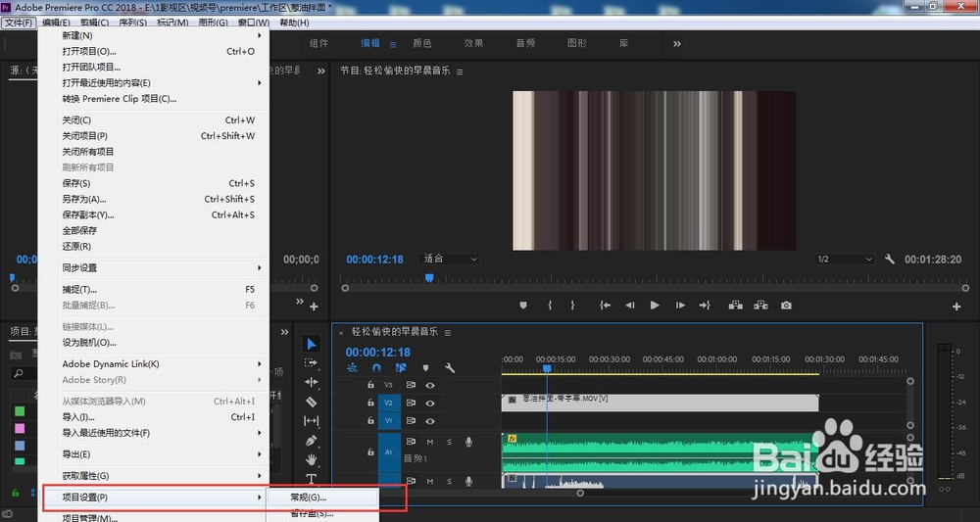Viewport: 980px width, 522px height.
Task: Switch to the 音频 workspace tab
Action: [x=525, y=44]
